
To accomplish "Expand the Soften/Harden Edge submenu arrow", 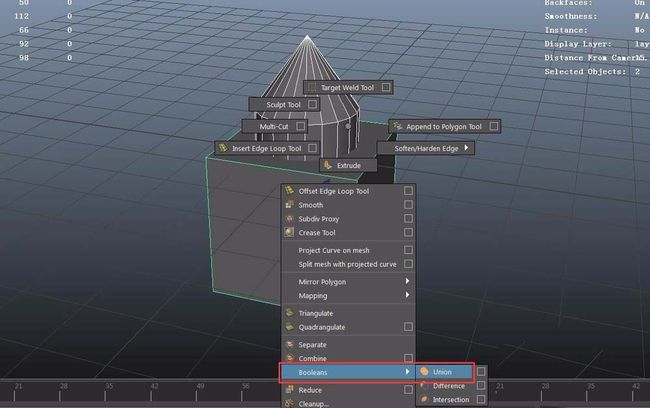I will click(466, 148).
